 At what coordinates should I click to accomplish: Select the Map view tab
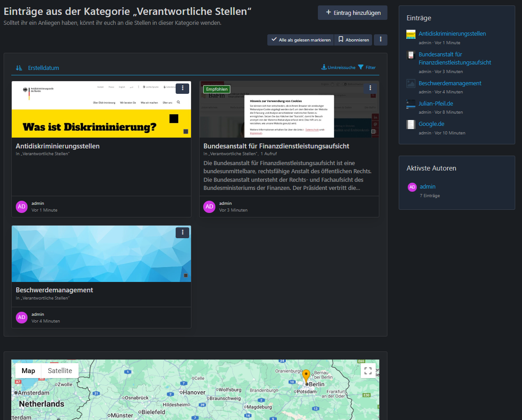28,371
